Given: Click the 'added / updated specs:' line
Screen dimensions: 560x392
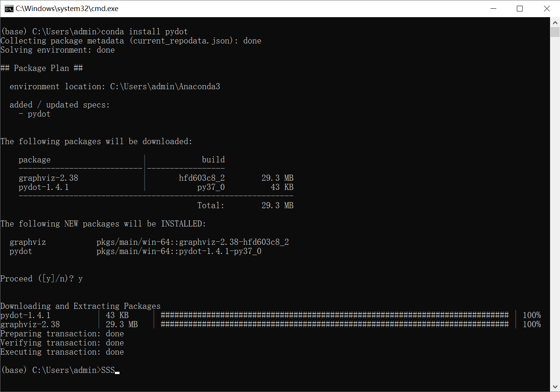Looking at the screenshot, I should coord(60,105).
